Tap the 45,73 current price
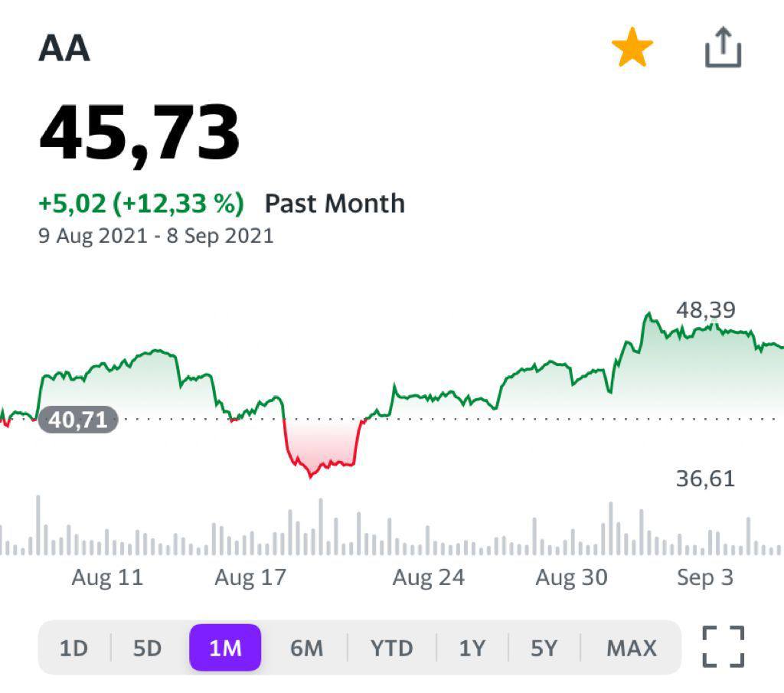The image size is (784, 693). pyautogui.click(x=139, y=132)
